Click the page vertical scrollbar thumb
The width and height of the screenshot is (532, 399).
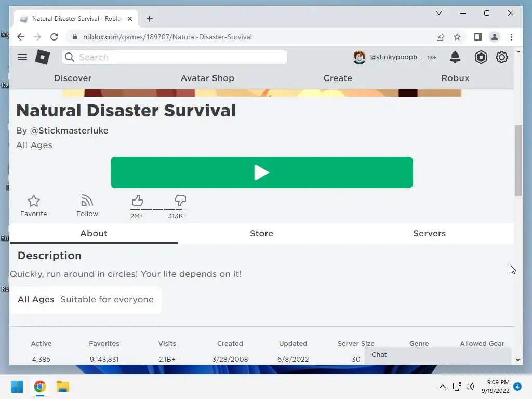(x=518, y=161)
